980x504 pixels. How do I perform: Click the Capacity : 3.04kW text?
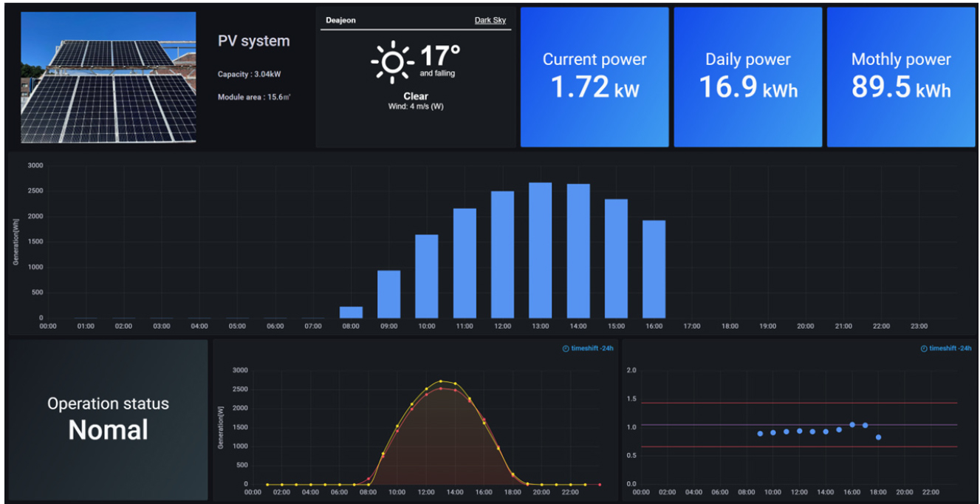click(x=249, y=74)
